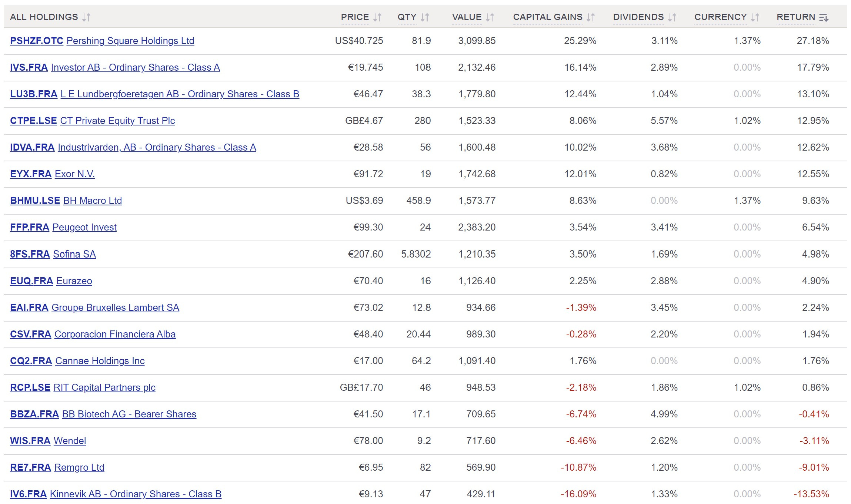This screenshot has width=851, height=504.
Task: Click Groupe Bruxelles Lambert SA link
Action: pos(115,308)
